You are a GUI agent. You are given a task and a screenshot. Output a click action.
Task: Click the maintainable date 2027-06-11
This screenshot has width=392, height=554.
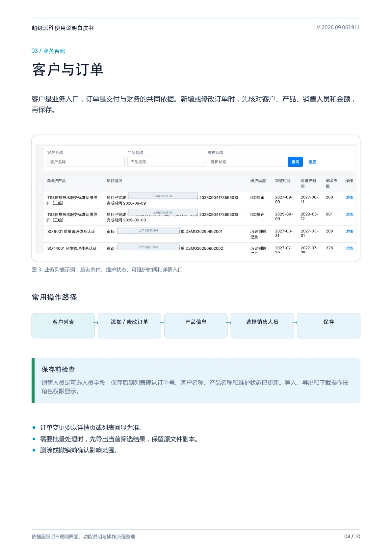pyautogui.click(x=309, y=199)
